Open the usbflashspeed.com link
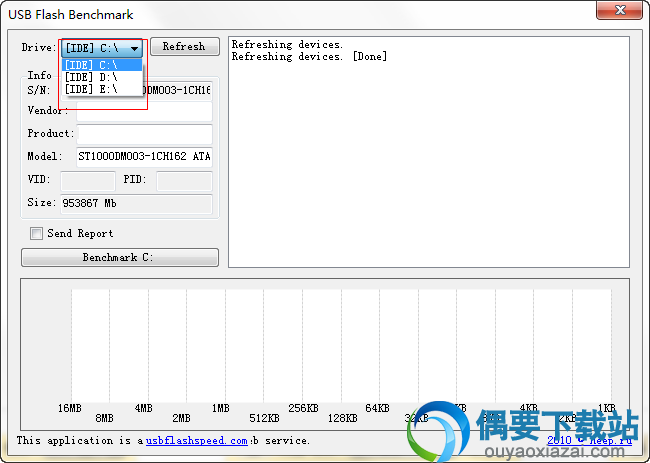Viewport: 650px width, 463px height. coord(197,440)
